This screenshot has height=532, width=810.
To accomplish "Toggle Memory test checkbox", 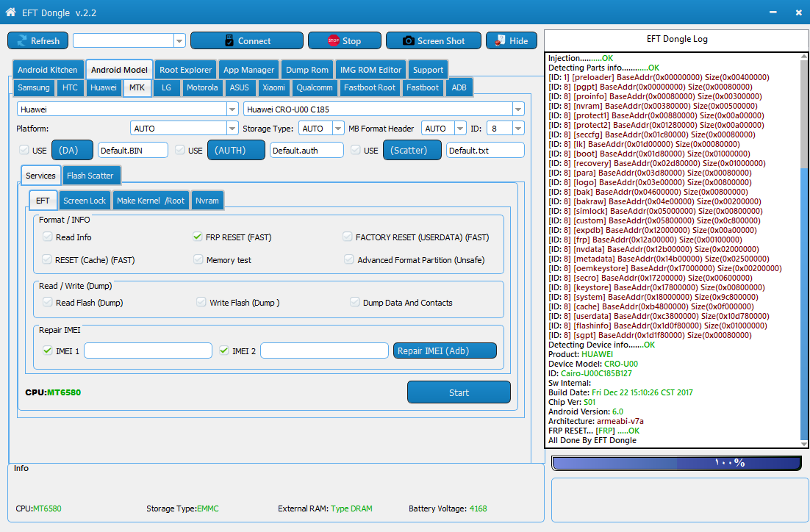I will click(198, 259).
